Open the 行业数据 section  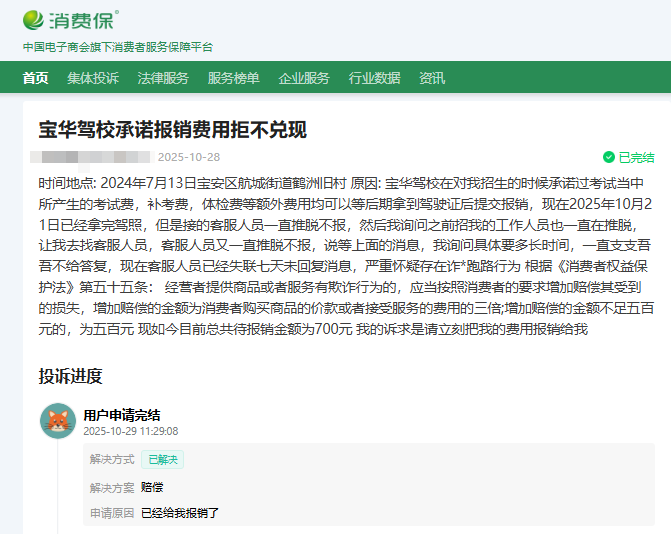(x=374, y=78)
